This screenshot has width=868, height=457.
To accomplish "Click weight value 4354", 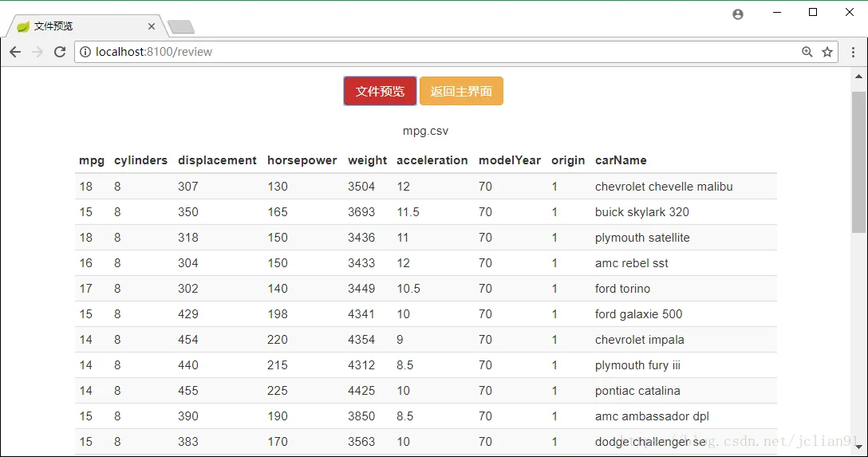I will (x=361, y=339).
